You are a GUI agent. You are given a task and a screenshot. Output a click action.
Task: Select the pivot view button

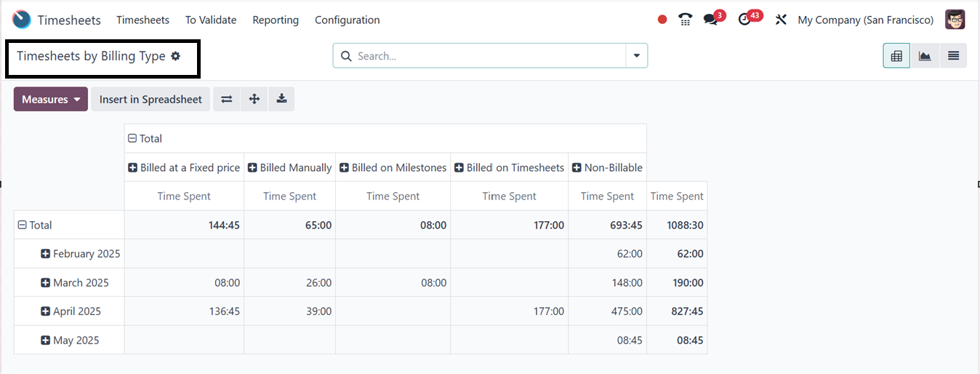(x=896, y=56)
